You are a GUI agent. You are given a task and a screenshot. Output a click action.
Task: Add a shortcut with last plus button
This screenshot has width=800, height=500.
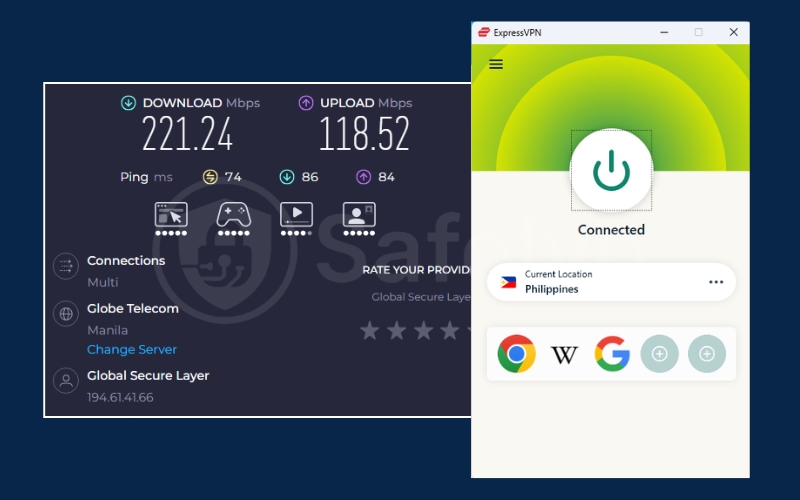707,354
